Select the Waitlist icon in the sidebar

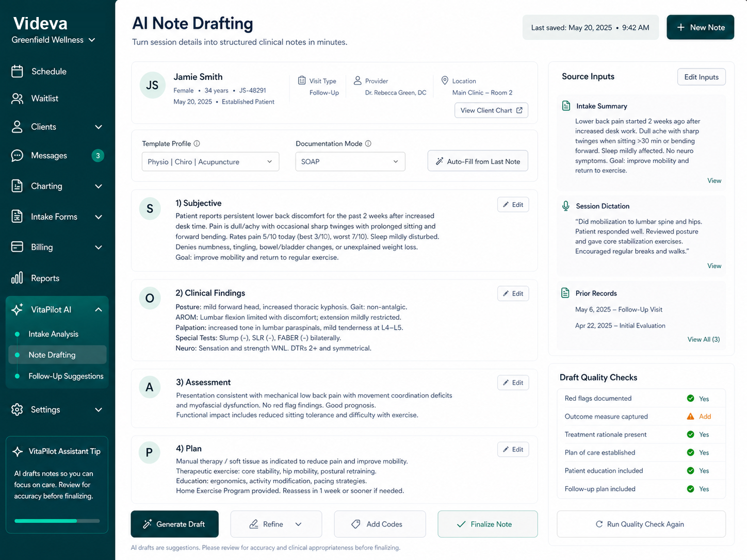coord(17,98)
